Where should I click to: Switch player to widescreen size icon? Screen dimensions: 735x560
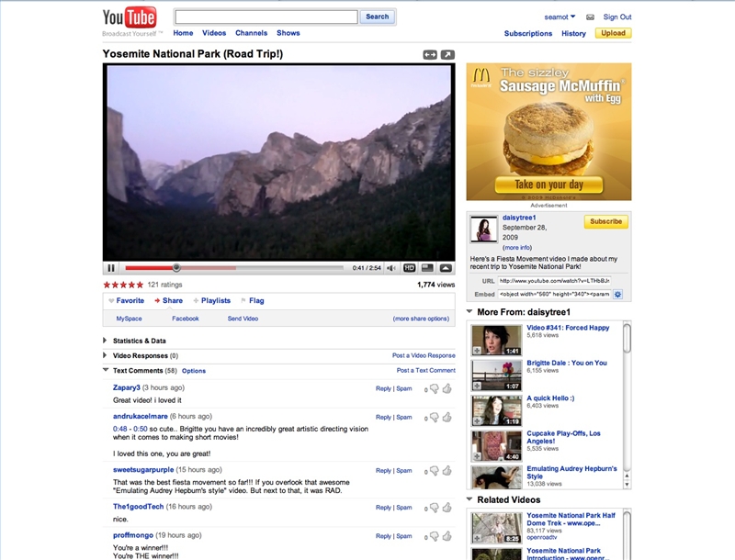coord(427,268)
